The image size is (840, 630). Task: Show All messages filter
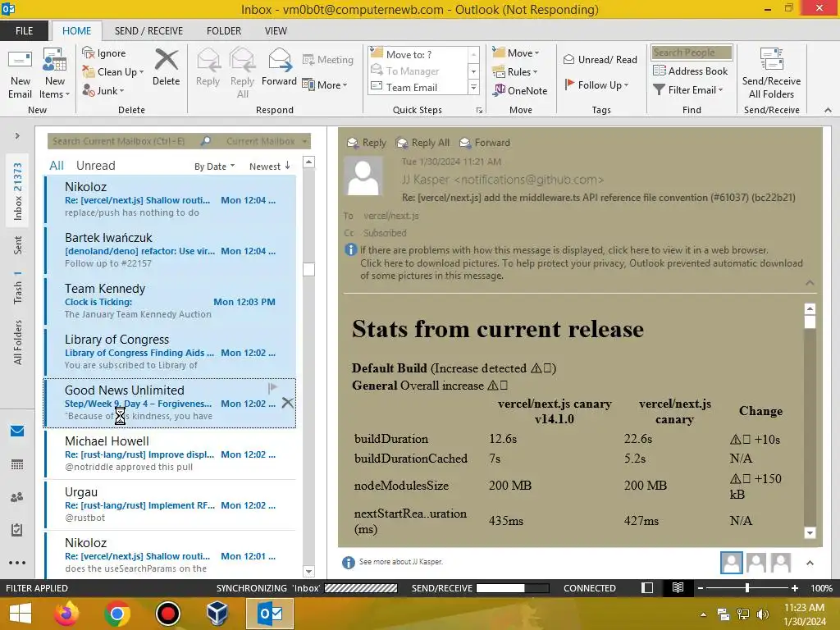tap(57, 166)
